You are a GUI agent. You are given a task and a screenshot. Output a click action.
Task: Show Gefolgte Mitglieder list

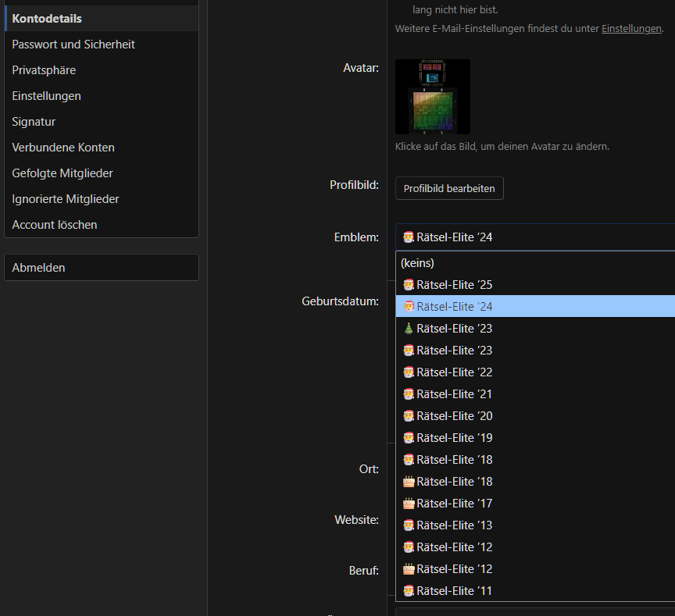(x=102, y=173)
